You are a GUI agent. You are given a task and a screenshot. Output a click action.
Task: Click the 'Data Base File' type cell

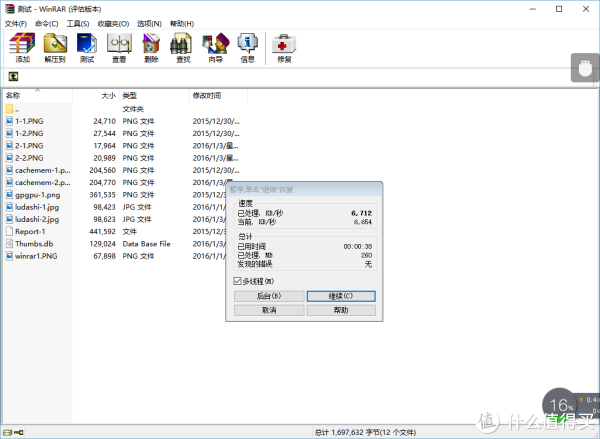[x=146, y=244]
